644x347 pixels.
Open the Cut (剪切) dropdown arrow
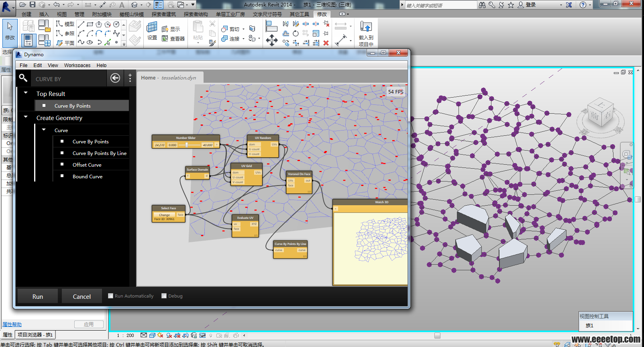pyautogui.click(x=243, y=29)
